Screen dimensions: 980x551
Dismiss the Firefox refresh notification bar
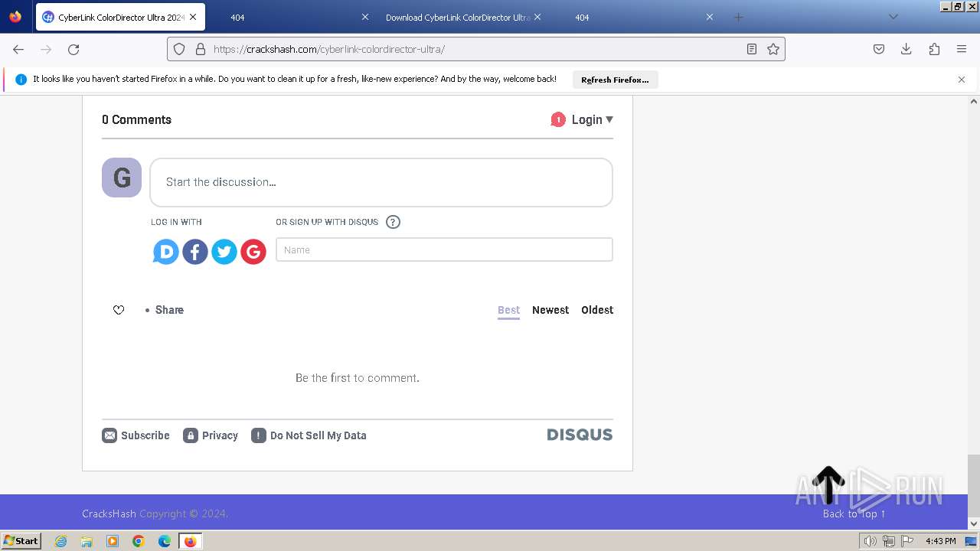(962, 80)
